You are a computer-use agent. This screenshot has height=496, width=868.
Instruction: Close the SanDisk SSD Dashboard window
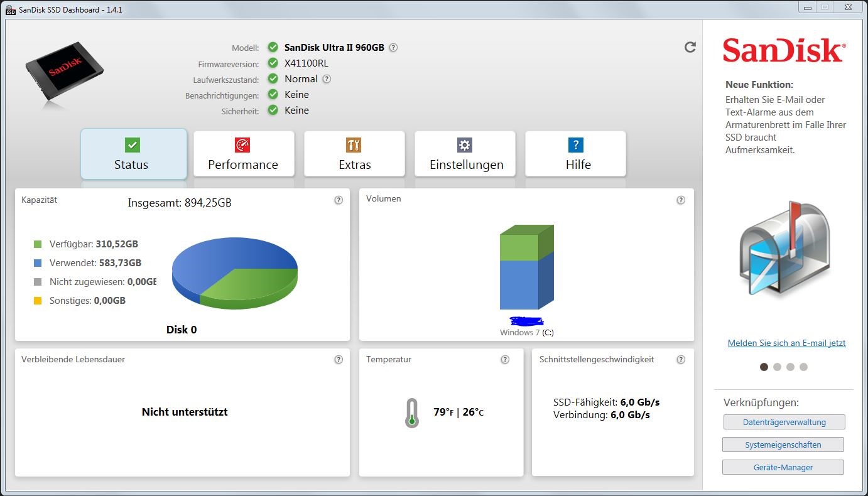click(x=847, y=7)
